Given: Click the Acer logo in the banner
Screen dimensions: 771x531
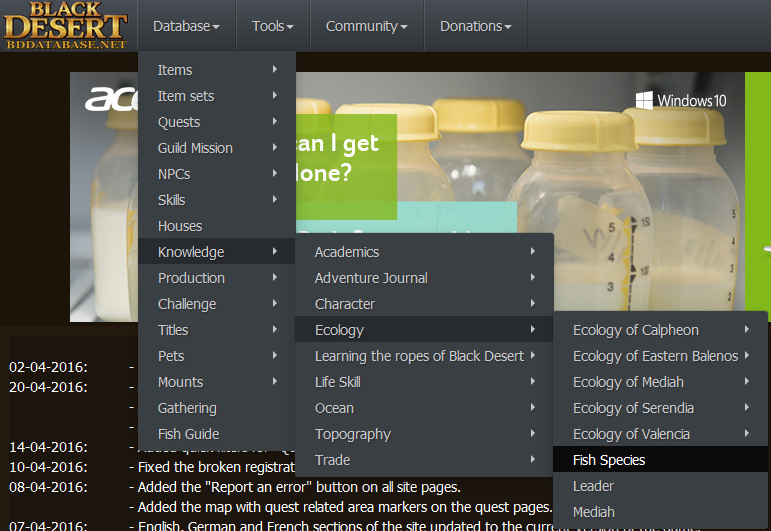Looking at the screenshot, I should click(x=112, y=99).
